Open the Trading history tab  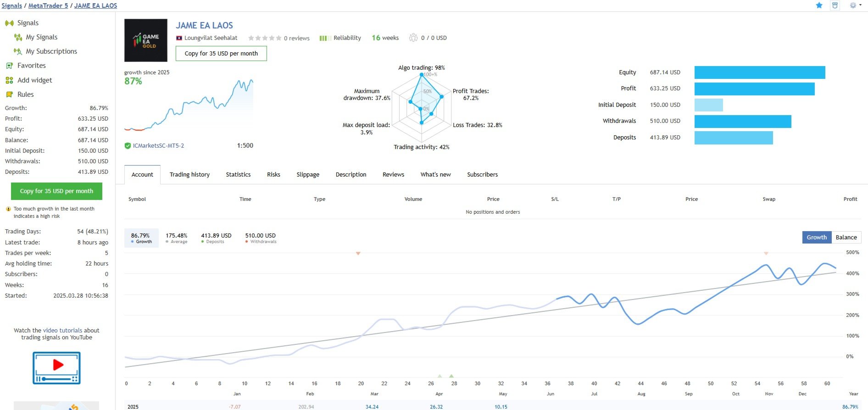(189, 175)
